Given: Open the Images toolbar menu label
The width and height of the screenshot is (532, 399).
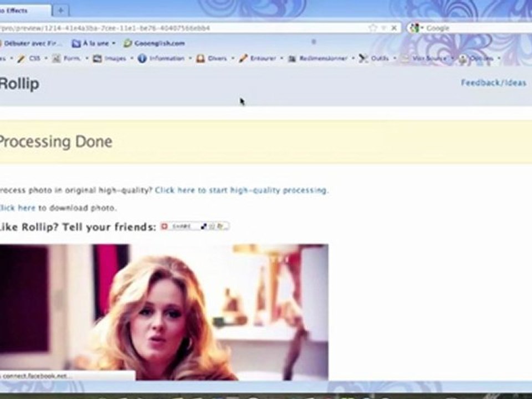Looking at the screenshot, I should click(115, 59).
